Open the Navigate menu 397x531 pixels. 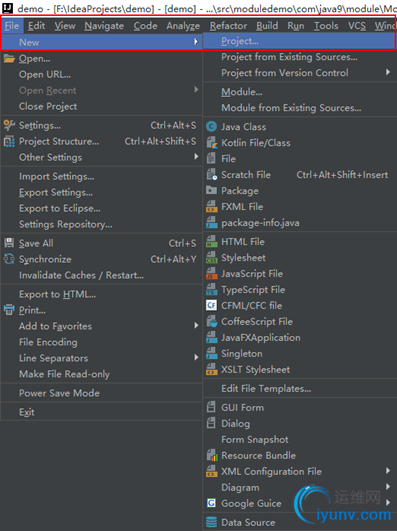(x=104, y=26)
